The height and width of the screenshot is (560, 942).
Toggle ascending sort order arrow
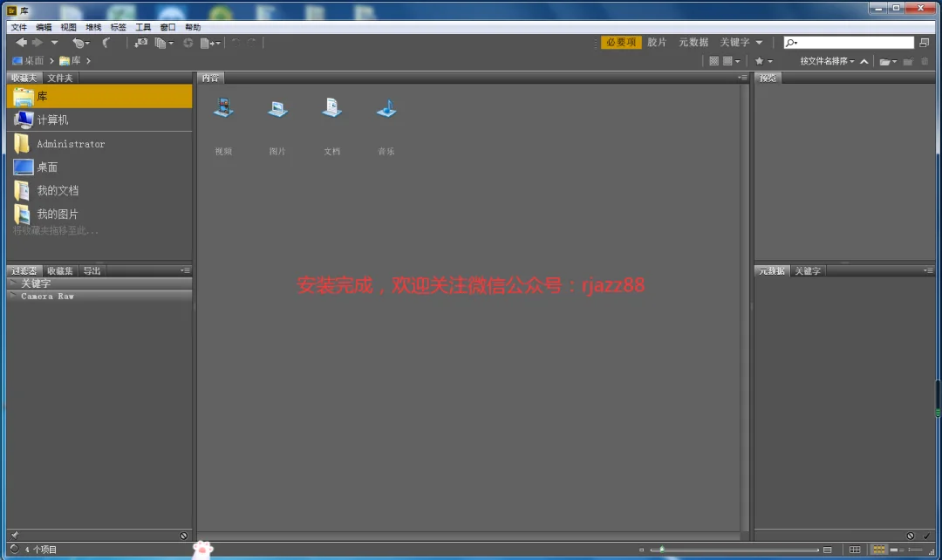863,61
